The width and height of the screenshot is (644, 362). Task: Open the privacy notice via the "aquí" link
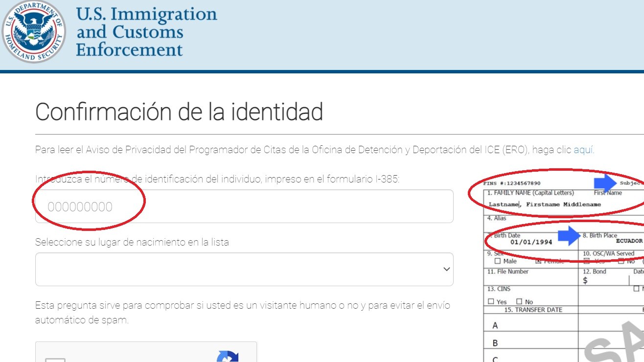tap(583, 150)
